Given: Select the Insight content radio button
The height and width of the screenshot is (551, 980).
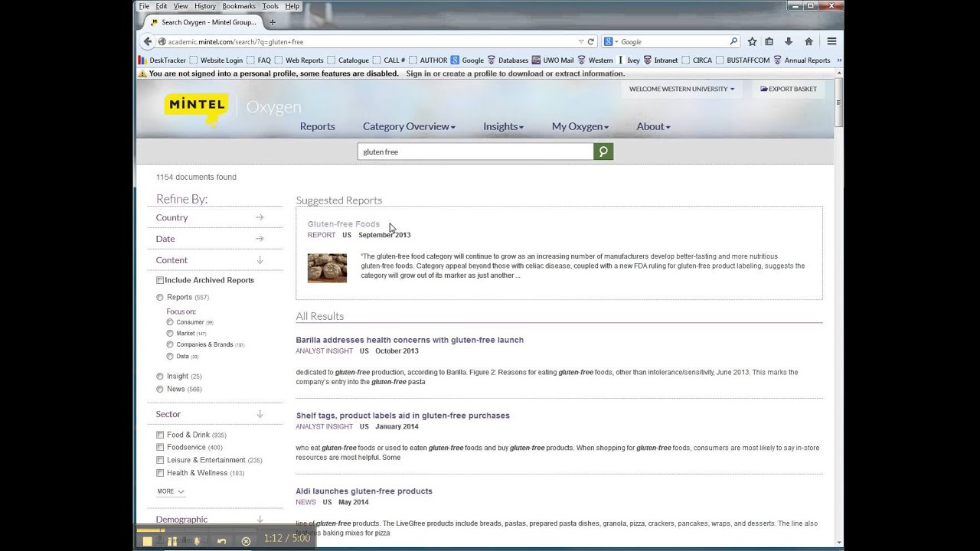Looking at the screenshot, I should (x=160, y=377).
